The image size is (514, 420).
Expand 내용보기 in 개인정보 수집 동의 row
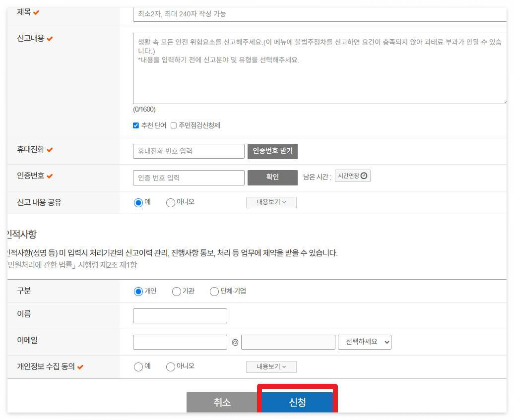tap(271, 366)
